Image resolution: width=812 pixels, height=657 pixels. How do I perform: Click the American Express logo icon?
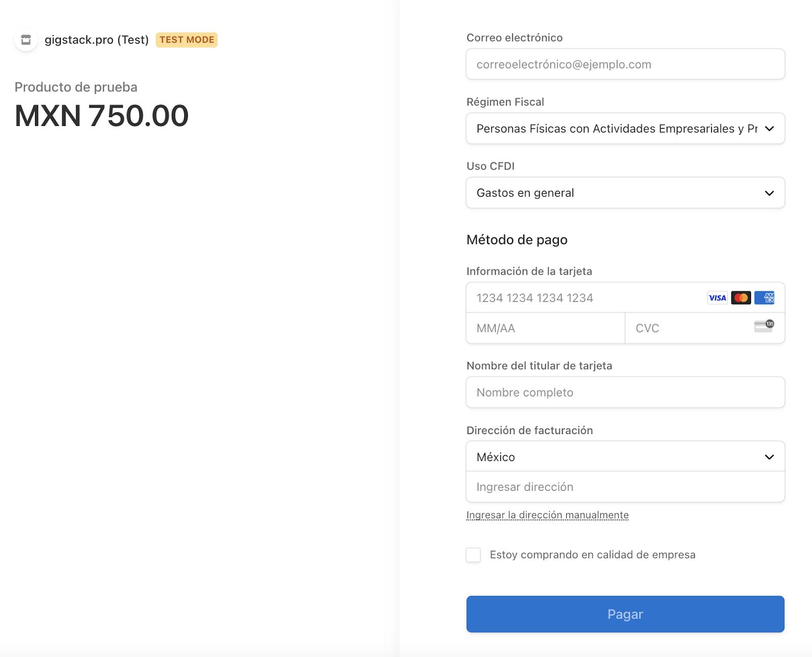(764, 298)
